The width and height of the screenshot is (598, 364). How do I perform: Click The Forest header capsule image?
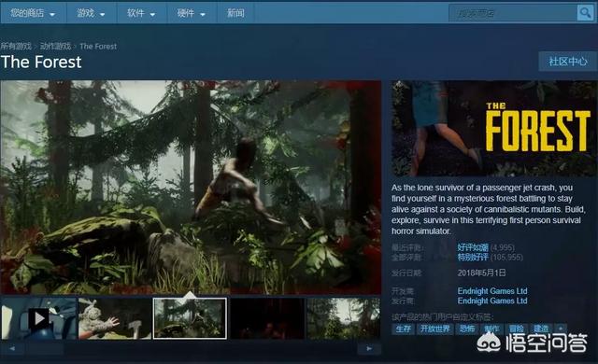494,128
